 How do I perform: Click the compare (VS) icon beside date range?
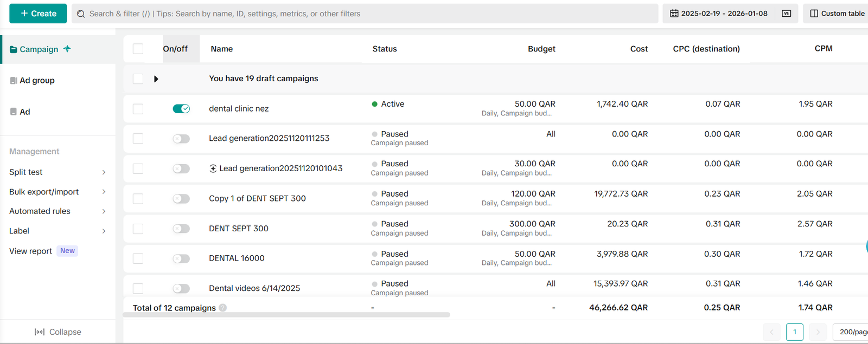point(786,14)
